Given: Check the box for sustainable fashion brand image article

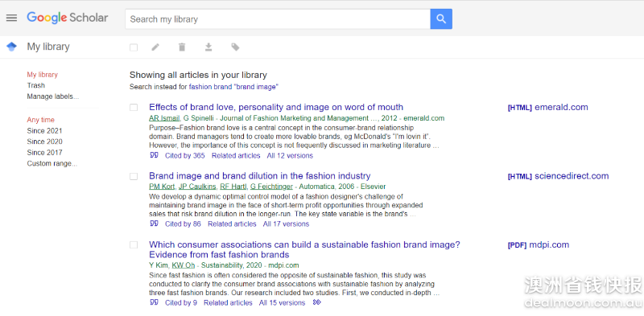Looking at the screenshot, I should coord(134,245).
